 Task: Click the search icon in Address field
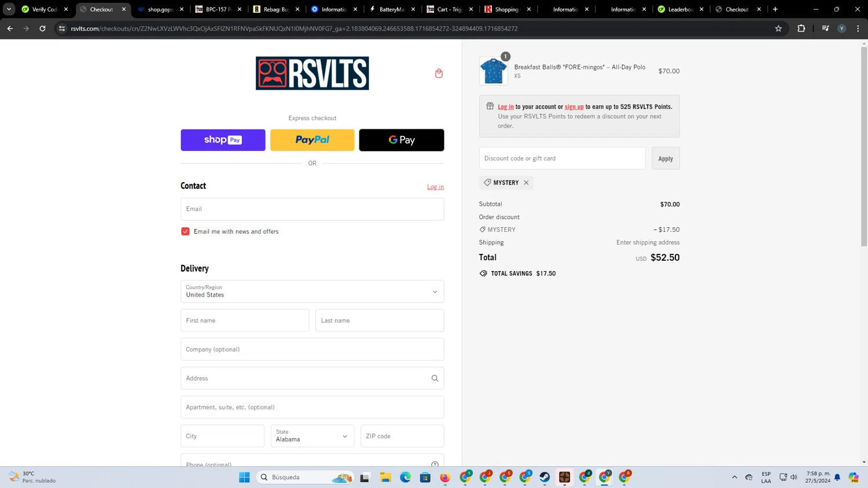click(435, 378)
